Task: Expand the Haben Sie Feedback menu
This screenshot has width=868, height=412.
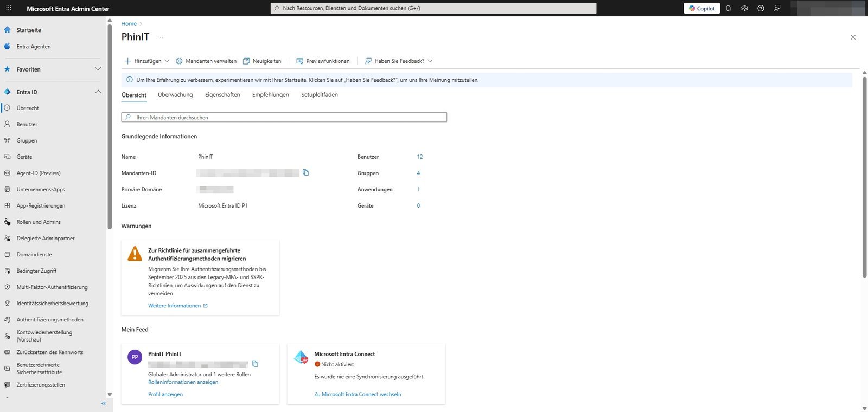Action: tap(399, 61)
